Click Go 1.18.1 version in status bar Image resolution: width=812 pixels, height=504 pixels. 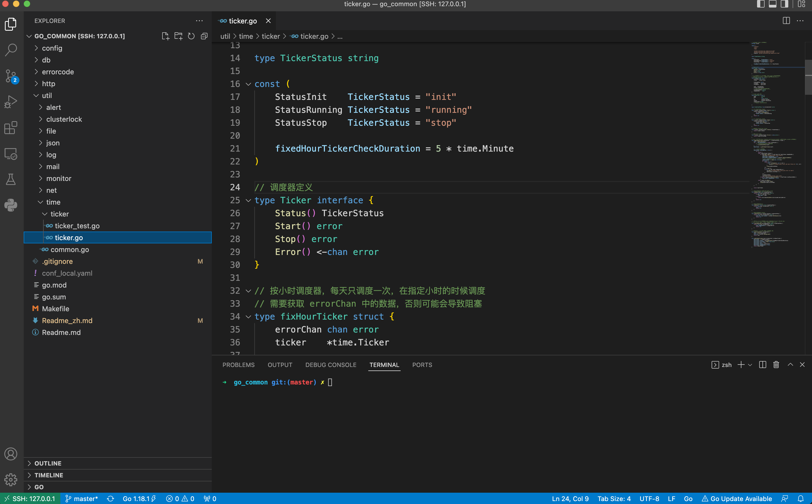(139, 499)
